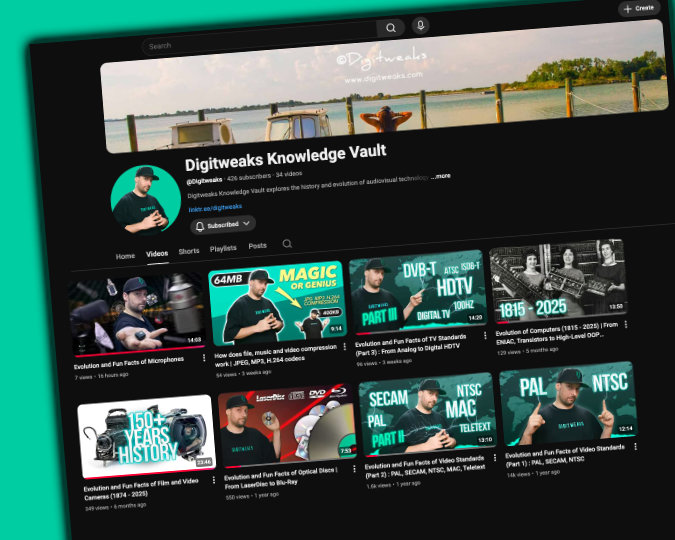Open the TV Standards Part III thumbnail
This screenshot has height=540, width=675.
point(418,292)
